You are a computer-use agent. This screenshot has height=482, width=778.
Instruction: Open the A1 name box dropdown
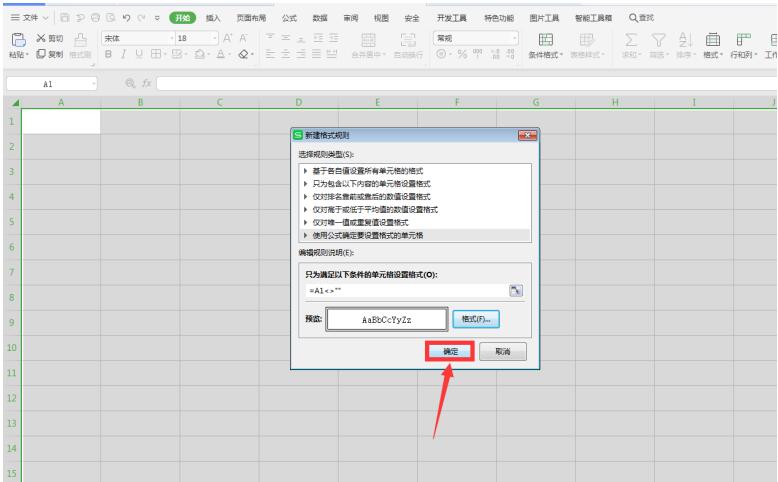[x=93, y=84]
